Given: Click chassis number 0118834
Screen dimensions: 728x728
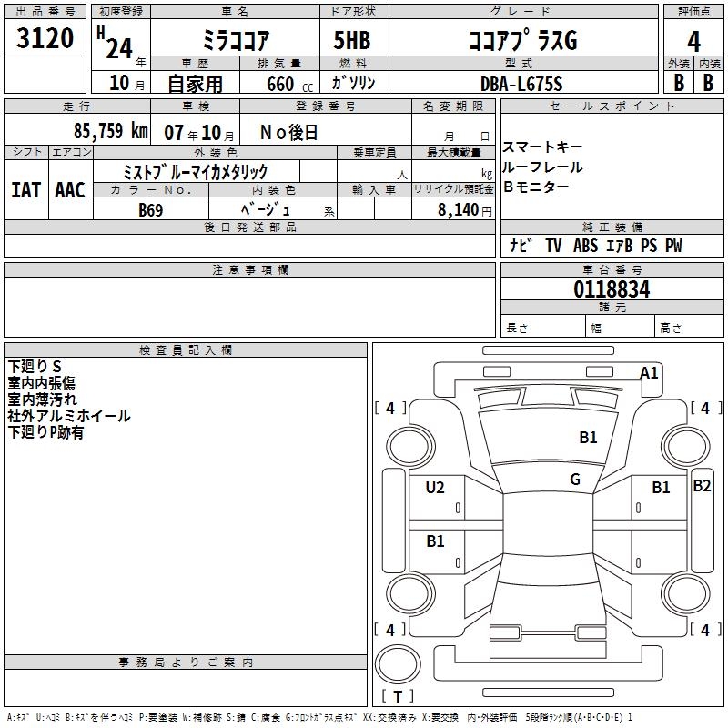Looking at the screenshot, I should (612, 289).
